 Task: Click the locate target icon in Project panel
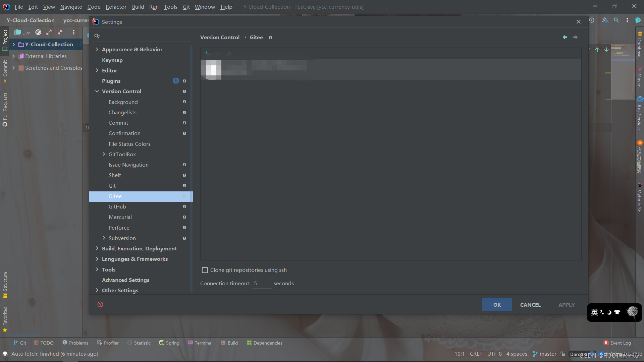tap(38, 32)
